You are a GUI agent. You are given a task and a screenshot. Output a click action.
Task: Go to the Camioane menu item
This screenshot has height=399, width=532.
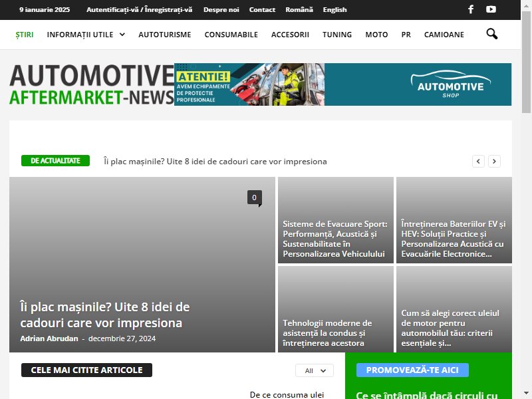pyautogui.click(x=444, y=35)
